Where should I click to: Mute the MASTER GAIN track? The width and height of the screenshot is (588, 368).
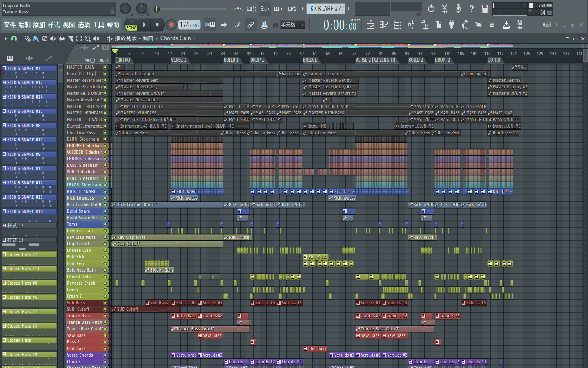105,67
